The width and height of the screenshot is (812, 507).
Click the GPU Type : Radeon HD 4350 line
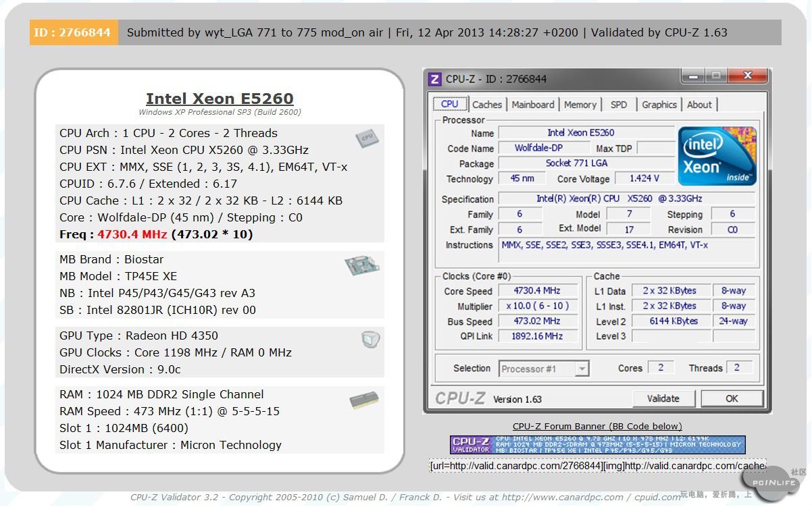pyautogui.click(x=138, y=336)
